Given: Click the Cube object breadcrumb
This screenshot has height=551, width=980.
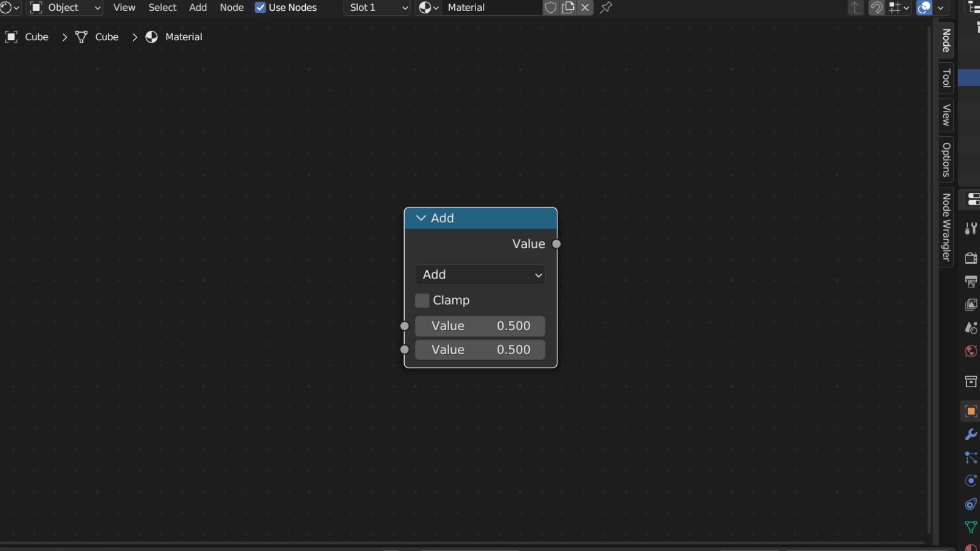Looking at the screenshot, I should point(37,37).
